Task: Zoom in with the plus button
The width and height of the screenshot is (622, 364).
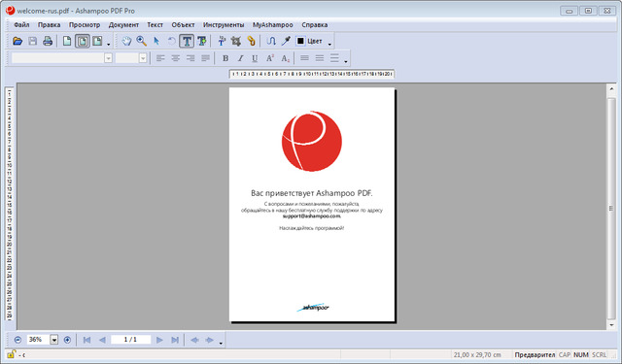Action: click(67, 340)
